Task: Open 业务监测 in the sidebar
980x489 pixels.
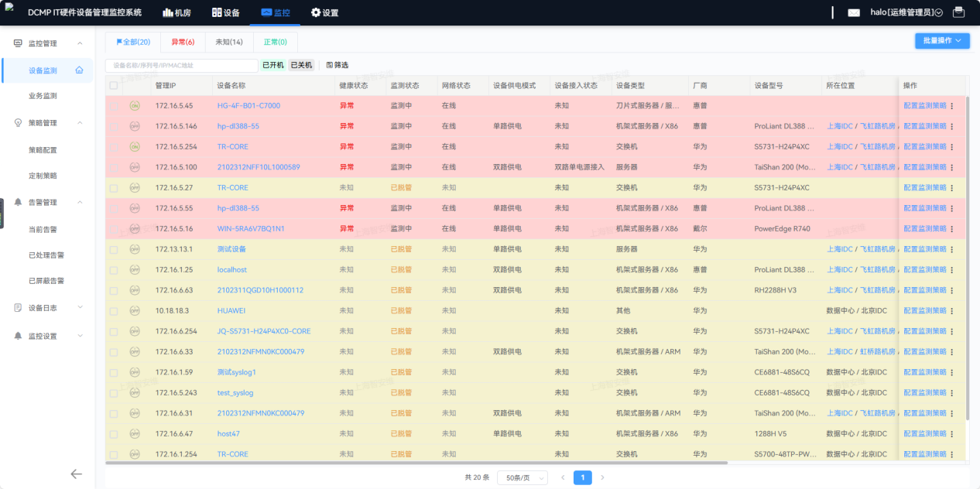Action: [43, 96]
